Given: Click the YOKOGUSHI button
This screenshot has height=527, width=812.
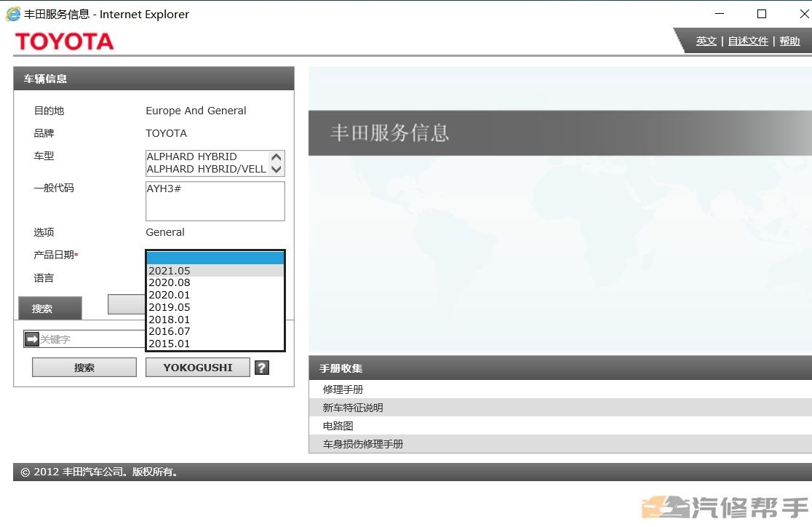Looking at the screenshot, I should (198, 368).
